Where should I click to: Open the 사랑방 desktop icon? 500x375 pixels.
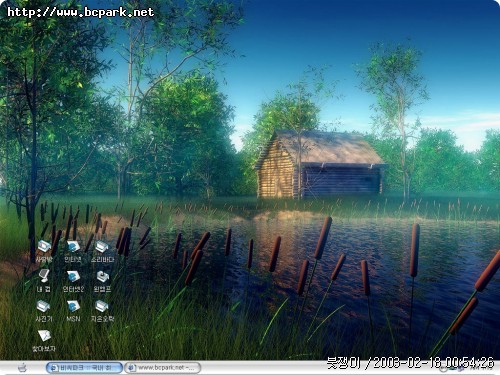click(x=44, y=247)
